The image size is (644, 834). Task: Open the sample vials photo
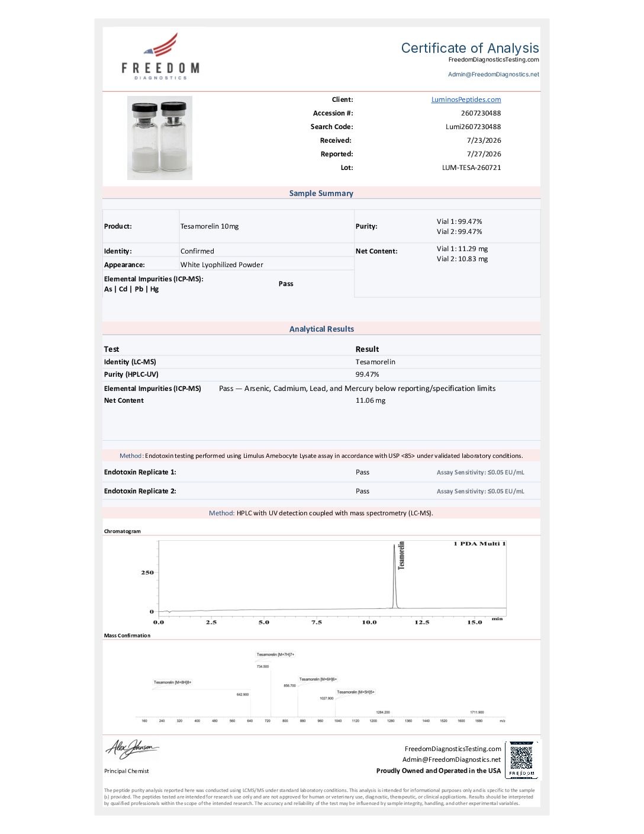(160, 138)
